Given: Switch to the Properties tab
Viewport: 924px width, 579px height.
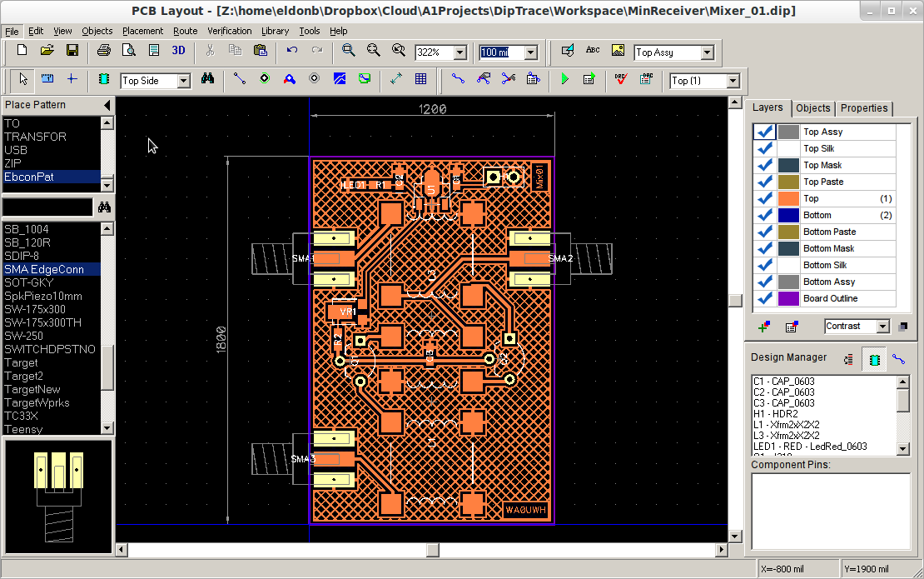Looking at the screenshot, I should click(864, 108).
